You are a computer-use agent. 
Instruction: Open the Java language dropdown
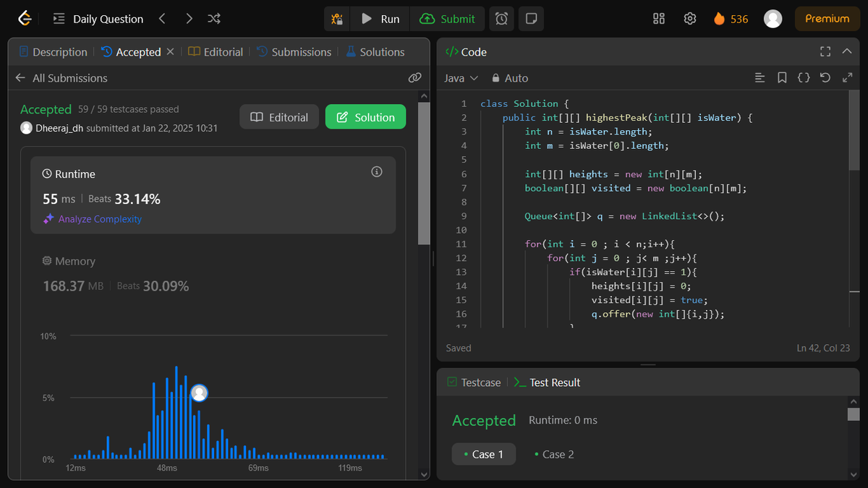[461, 78]
